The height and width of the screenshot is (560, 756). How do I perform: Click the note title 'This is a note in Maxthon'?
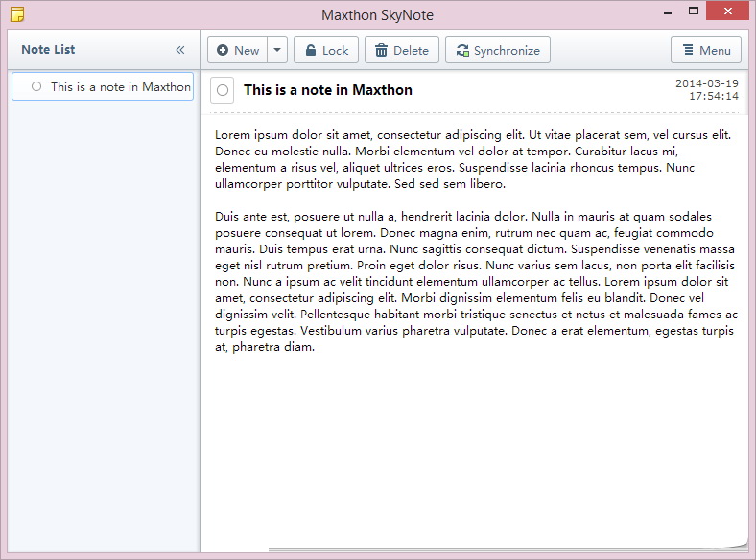pos(328,90)
